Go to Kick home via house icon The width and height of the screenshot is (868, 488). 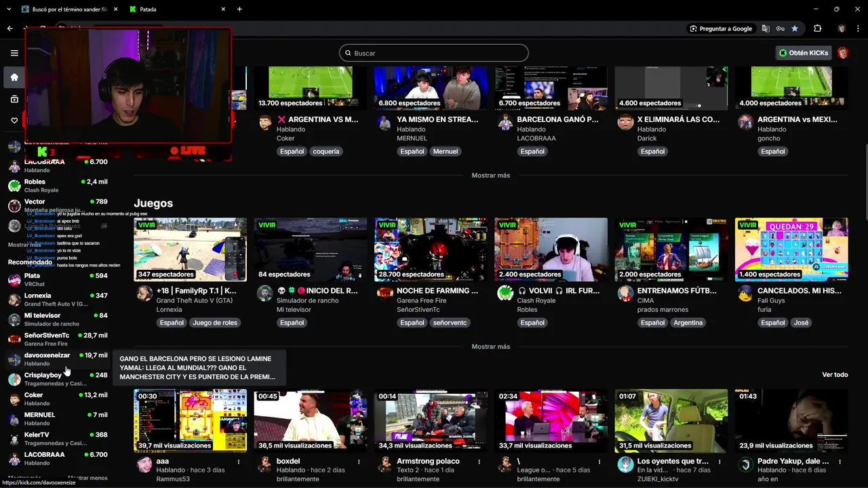tap(14, 77)
